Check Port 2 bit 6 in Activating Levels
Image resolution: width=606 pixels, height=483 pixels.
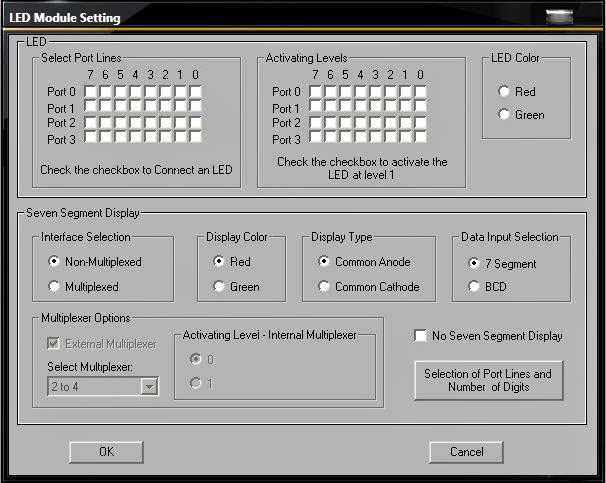pos(330,123)
